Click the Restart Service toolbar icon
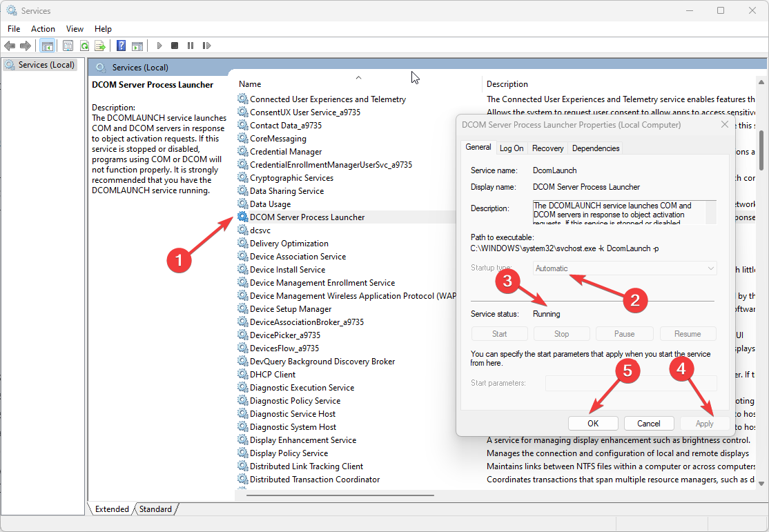This screenshot has height=532, width=769. click(x=206, y=46)
